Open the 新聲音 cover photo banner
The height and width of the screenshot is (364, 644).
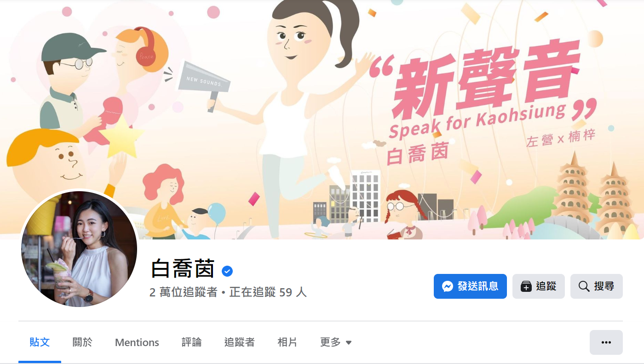322,119
